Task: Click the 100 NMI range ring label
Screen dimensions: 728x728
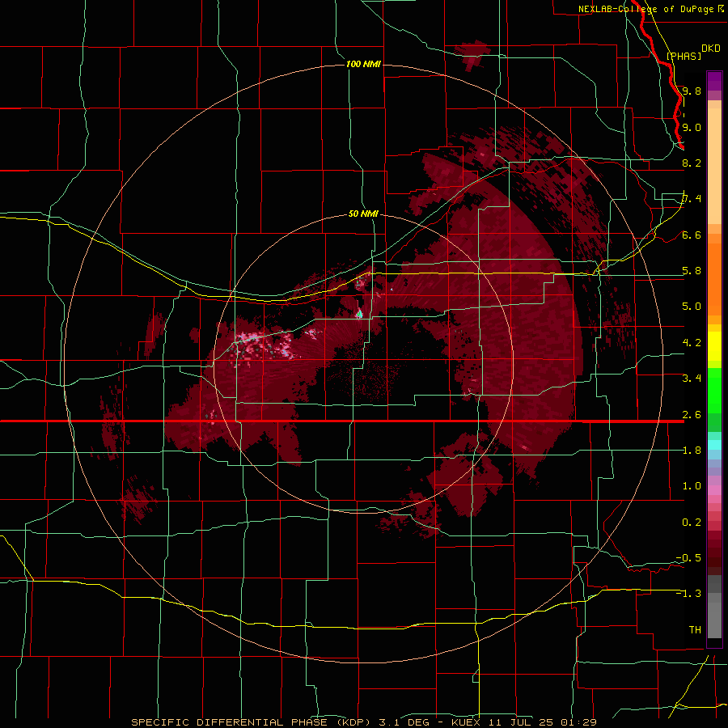Action: 363,64
